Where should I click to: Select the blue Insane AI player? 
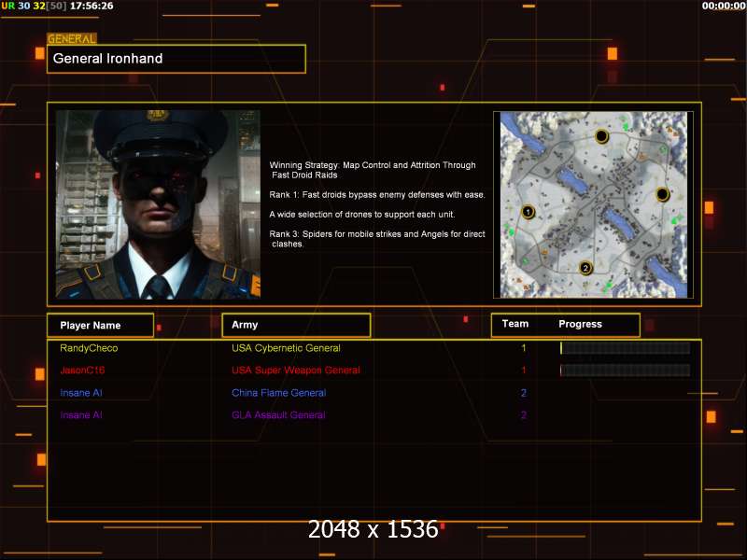[x=81, y=393]
